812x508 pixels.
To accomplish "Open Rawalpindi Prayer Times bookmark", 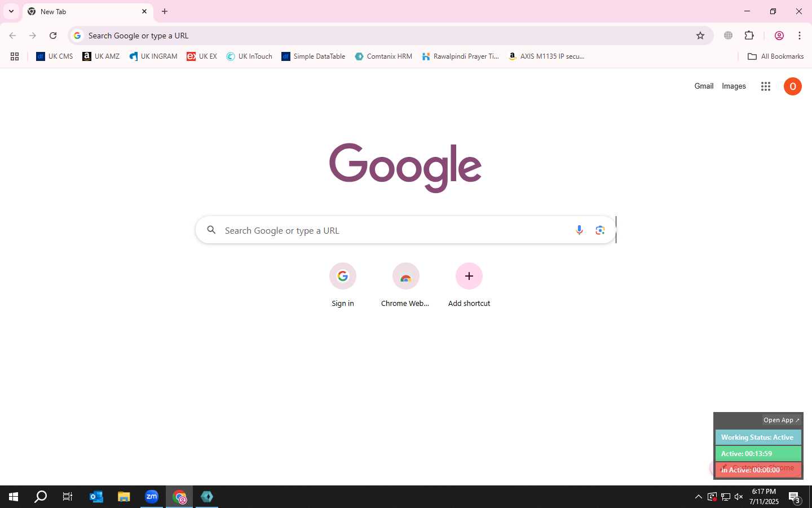I will pyautogui.click(x=461, y=56).
